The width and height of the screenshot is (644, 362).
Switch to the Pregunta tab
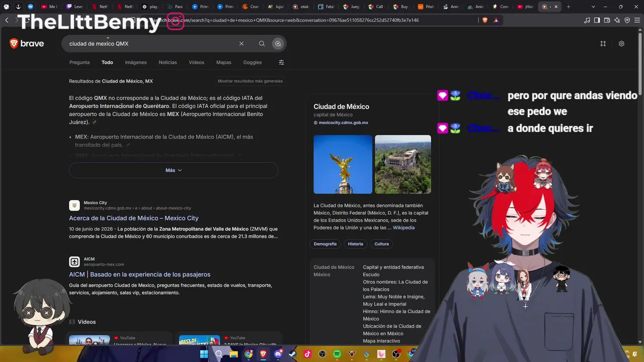[x=79, y=62]
